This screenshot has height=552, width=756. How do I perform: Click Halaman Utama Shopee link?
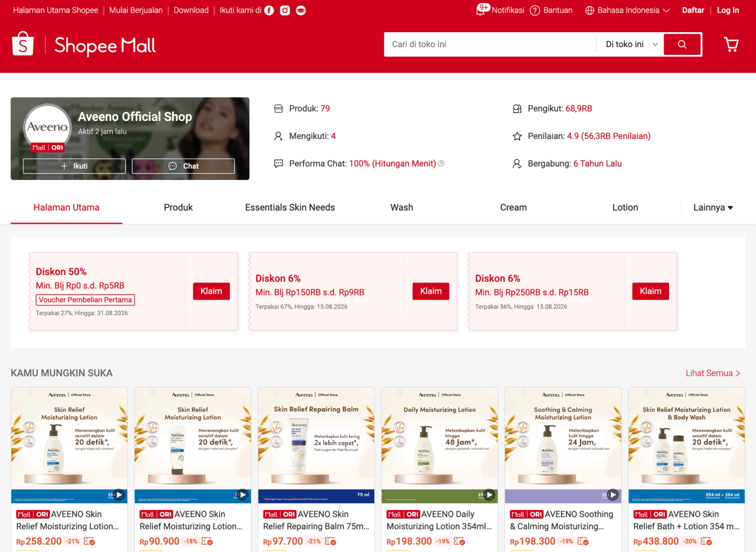56,10
